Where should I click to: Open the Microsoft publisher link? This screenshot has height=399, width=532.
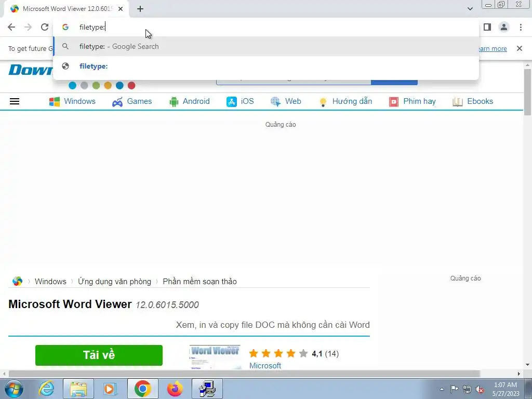tap(265, 366)
